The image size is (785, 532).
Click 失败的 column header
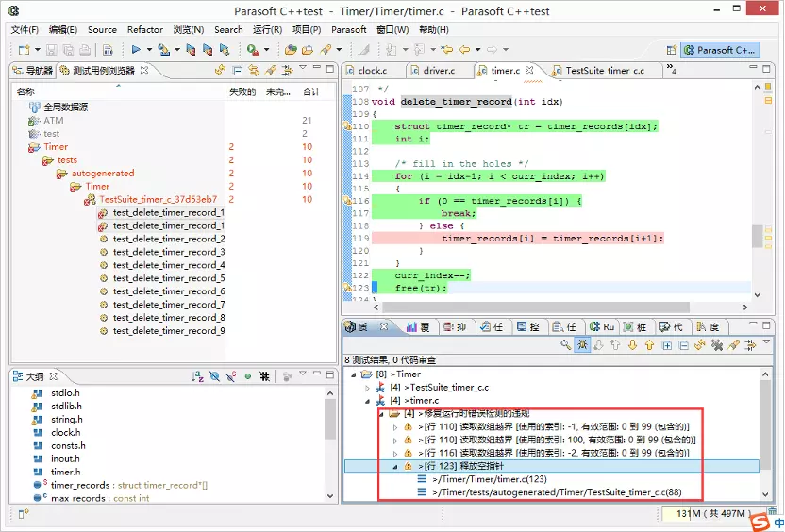[242, 92]
